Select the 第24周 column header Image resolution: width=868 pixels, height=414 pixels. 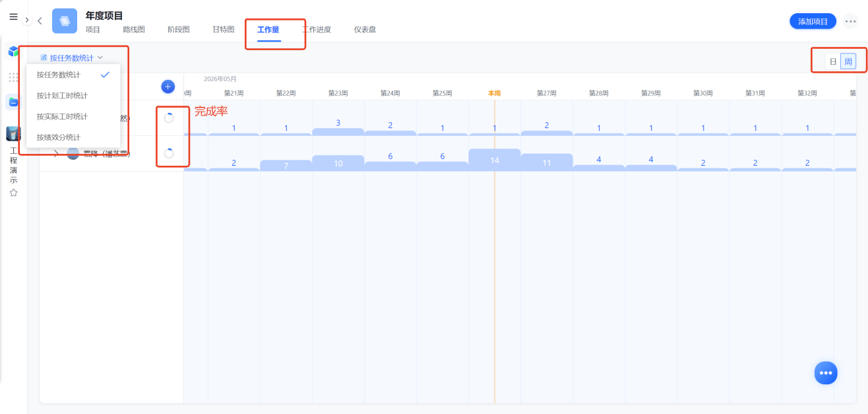(x=390, y=94)
